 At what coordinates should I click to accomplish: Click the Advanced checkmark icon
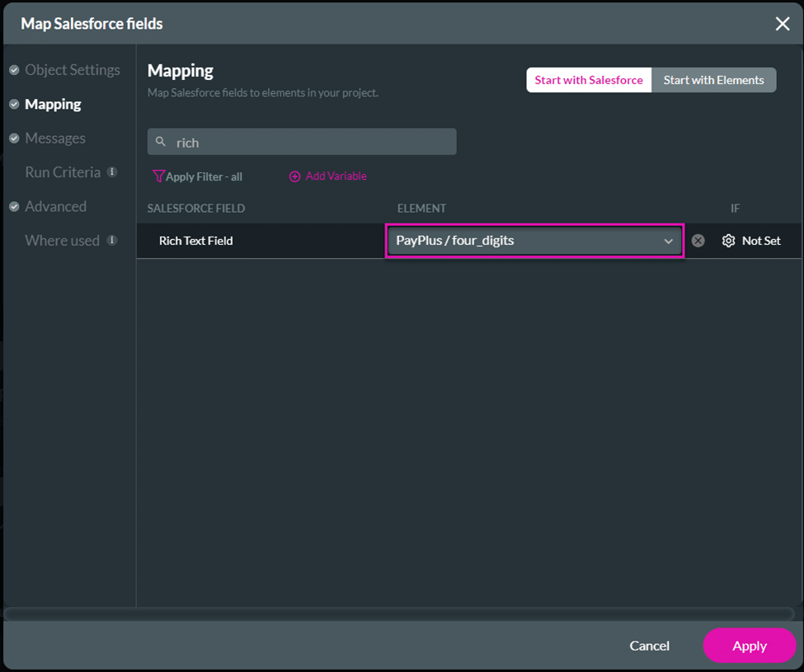(x=14, y=207)
